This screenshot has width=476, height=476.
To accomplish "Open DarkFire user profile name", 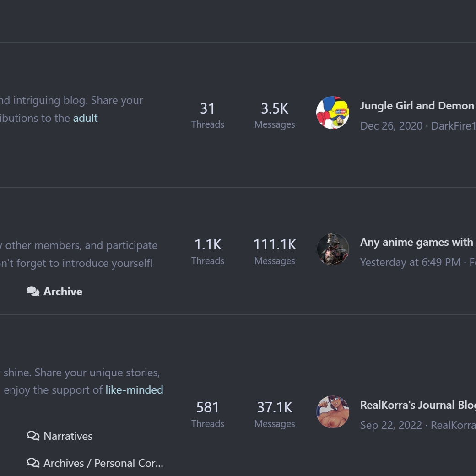I will click(x=454, y=126).
